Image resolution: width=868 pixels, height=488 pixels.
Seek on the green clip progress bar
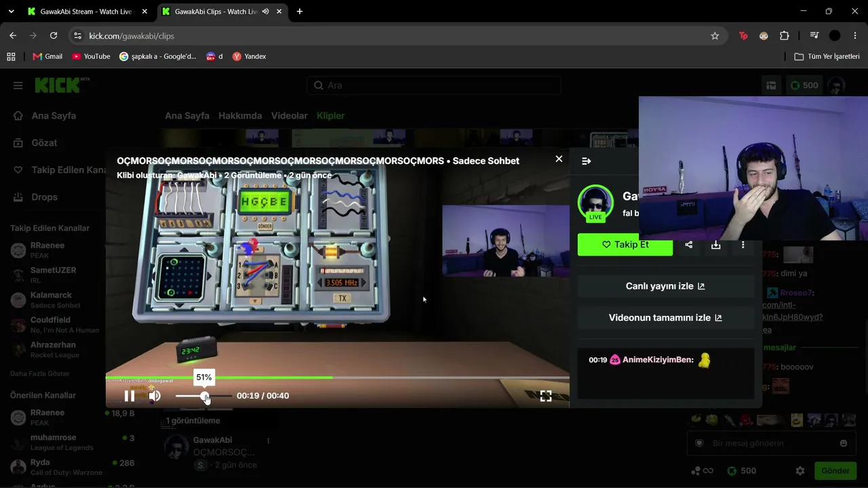[337, 378]
